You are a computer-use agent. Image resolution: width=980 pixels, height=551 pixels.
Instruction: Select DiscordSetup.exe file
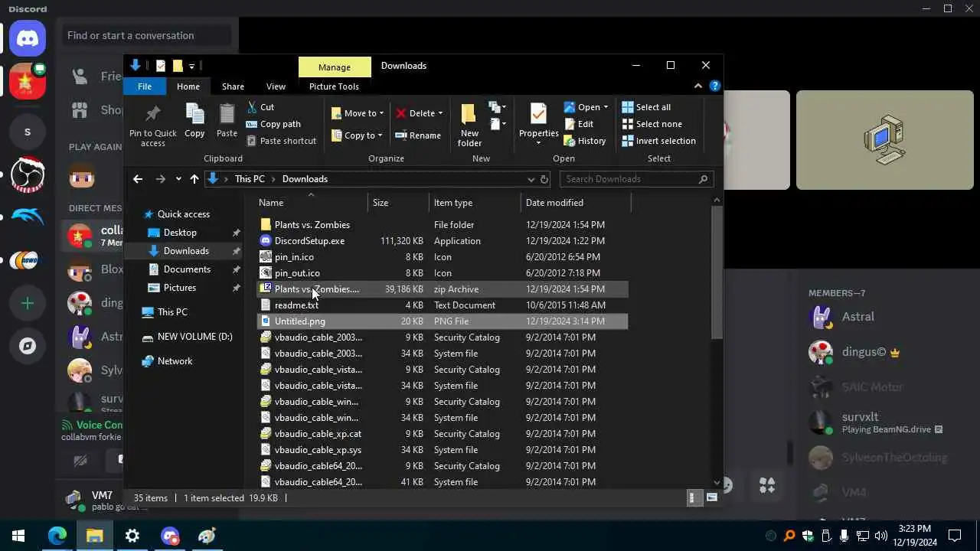443,241
